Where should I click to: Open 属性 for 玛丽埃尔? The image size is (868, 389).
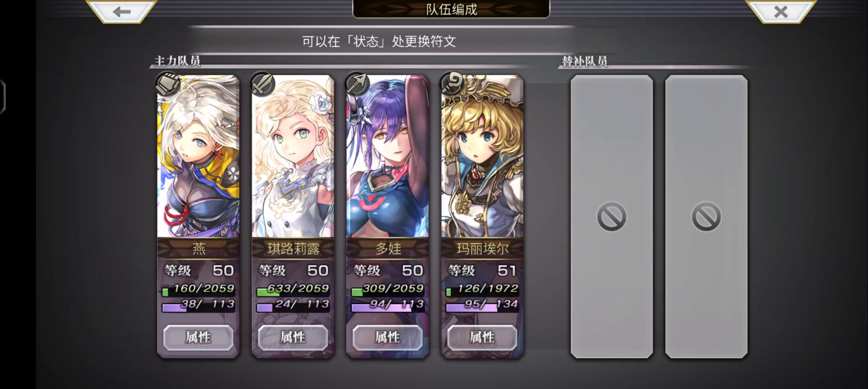pos(482,337)
